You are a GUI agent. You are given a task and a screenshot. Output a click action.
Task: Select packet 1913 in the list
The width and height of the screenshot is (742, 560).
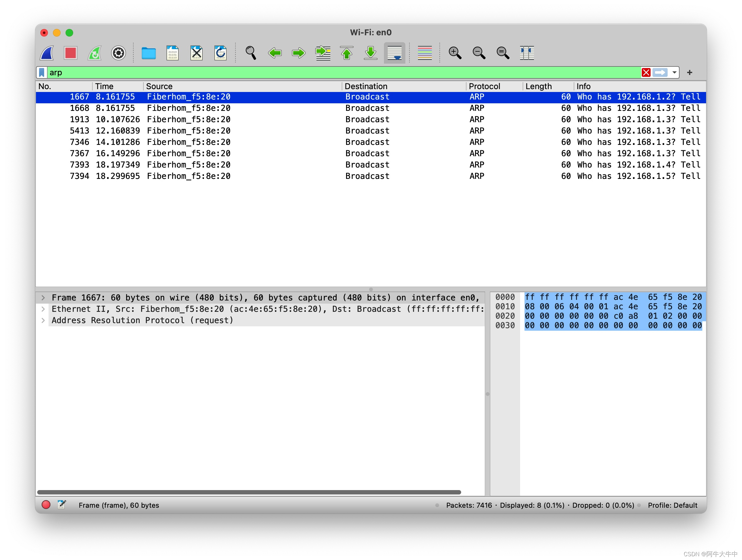[371, 120]
